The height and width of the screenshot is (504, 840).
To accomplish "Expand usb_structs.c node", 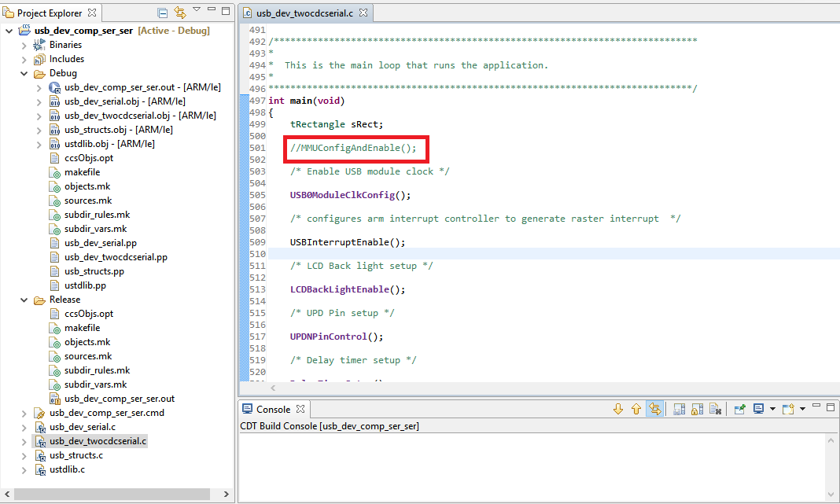I will point(24,456).
